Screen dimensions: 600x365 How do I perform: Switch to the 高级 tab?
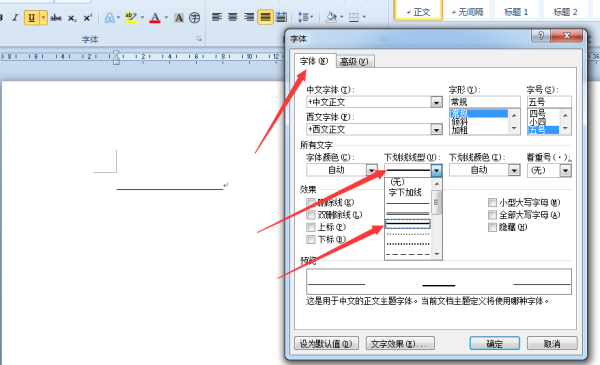click(x=354, y=62)
